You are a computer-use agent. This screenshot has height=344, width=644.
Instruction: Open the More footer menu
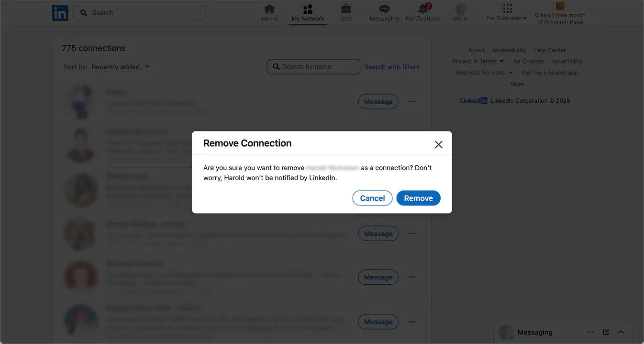(517, 84)
